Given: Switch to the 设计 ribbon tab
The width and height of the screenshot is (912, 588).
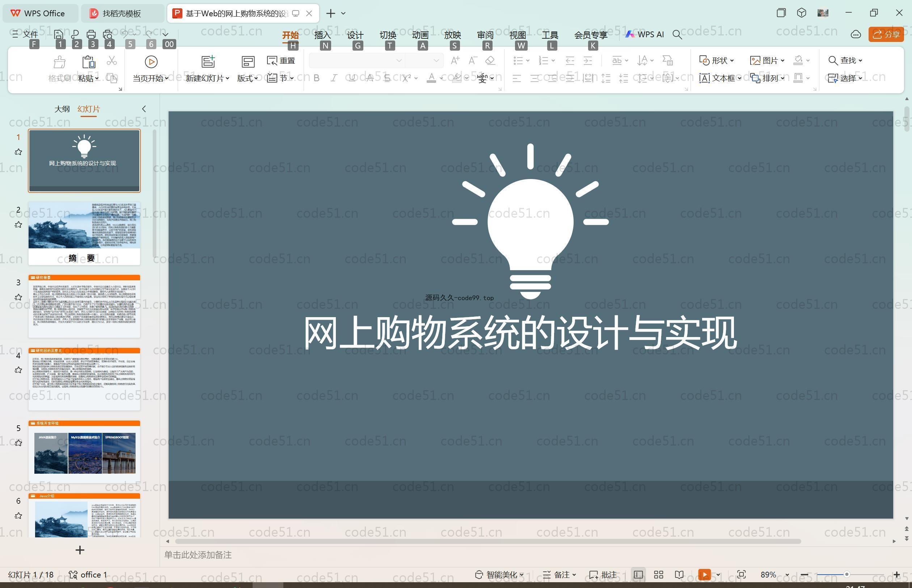Looking at the screenshot, I should (355, 35).
